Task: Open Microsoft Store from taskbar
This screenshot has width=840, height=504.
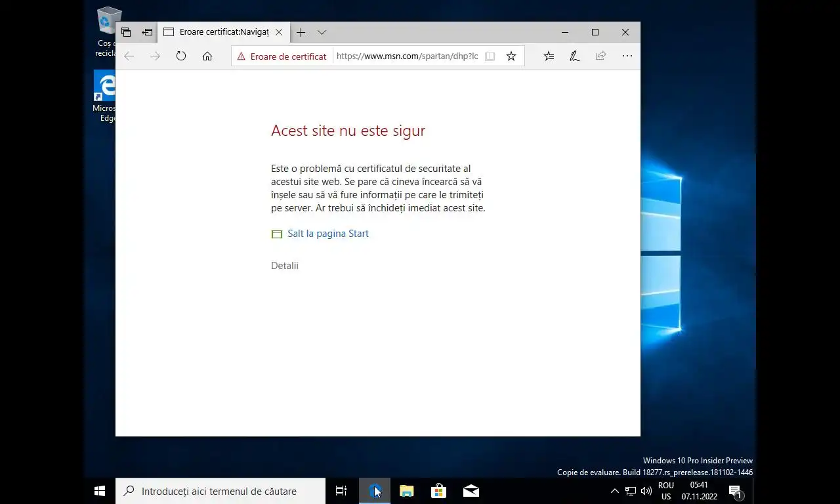Action: (x=438, y=491)
